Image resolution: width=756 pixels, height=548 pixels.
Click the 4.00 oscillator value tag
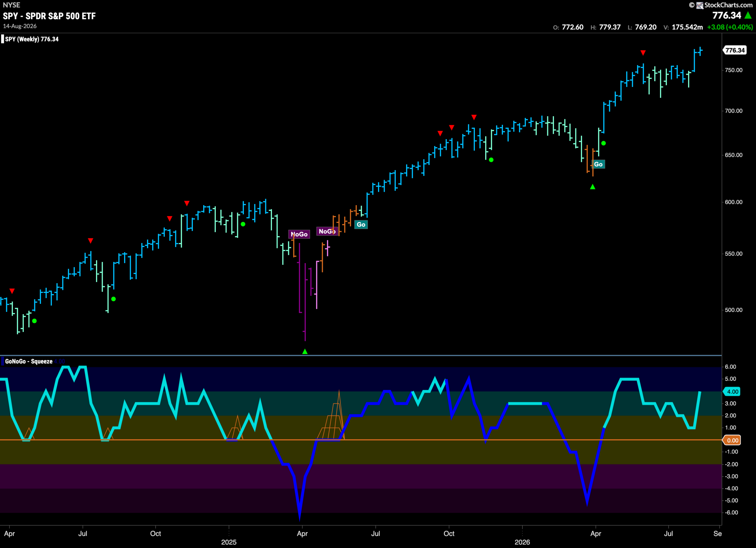coord(732,392)
